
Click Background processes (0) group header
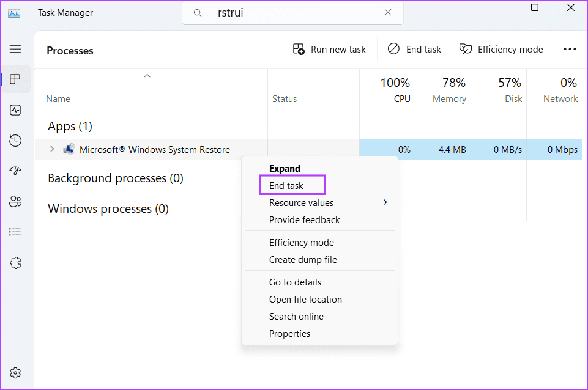(x=116, y=178)
